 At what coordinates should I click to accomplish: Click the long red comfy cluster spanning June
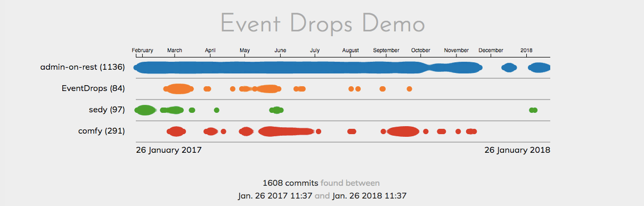(286, 131)
